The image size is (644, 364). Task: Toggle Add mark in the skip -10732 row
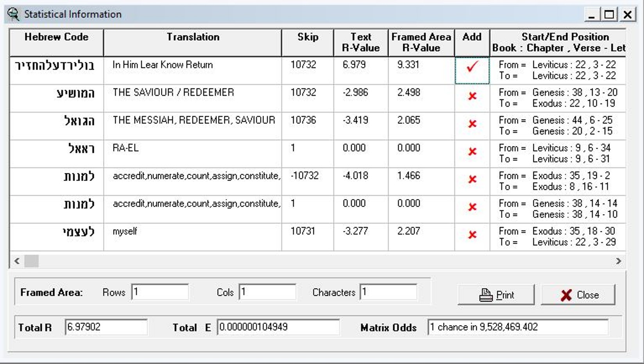click(x=472, y=179)
